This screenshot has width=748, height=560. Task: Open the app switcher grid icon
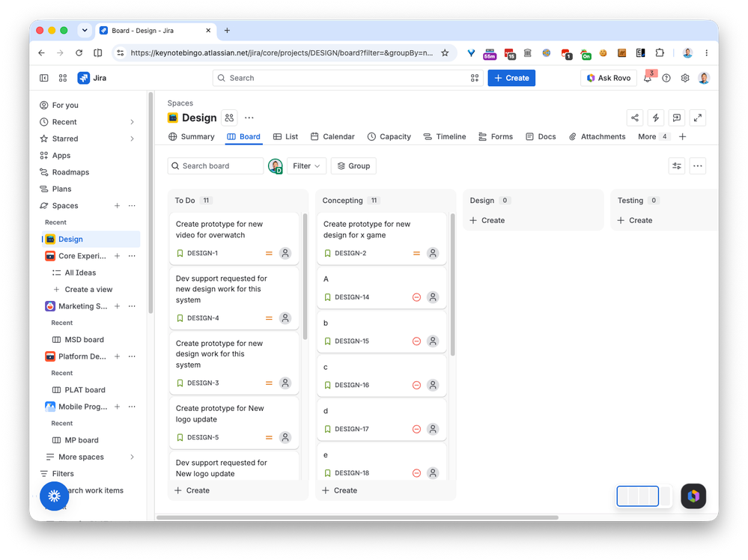click(62, 78)
